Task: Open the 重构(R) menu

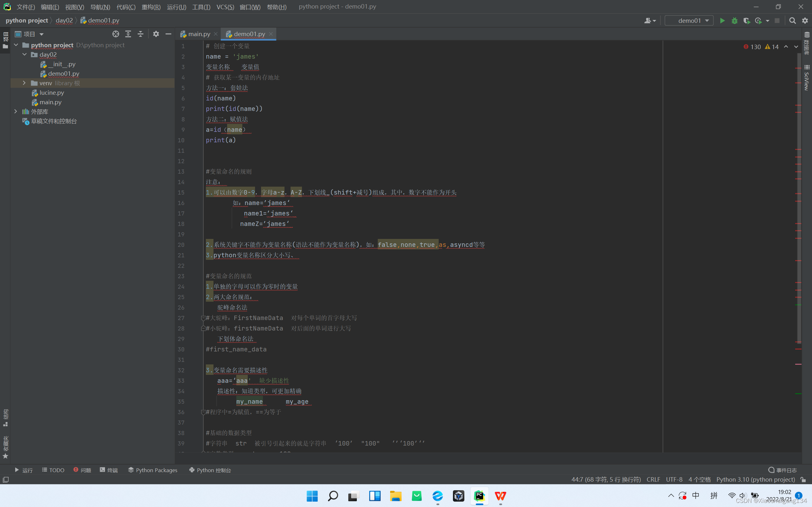Action: tap(151, 7)
